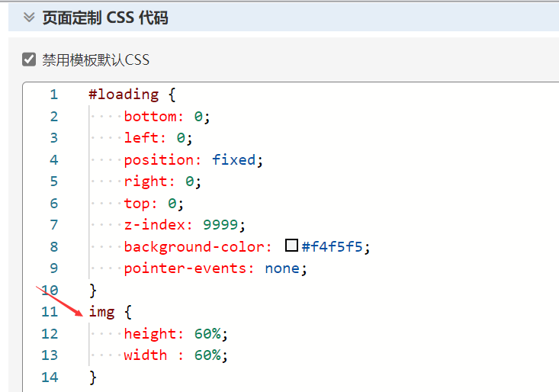Click the img selector on line 11
This screenshot has height=392, width=559.
(101, 312)
